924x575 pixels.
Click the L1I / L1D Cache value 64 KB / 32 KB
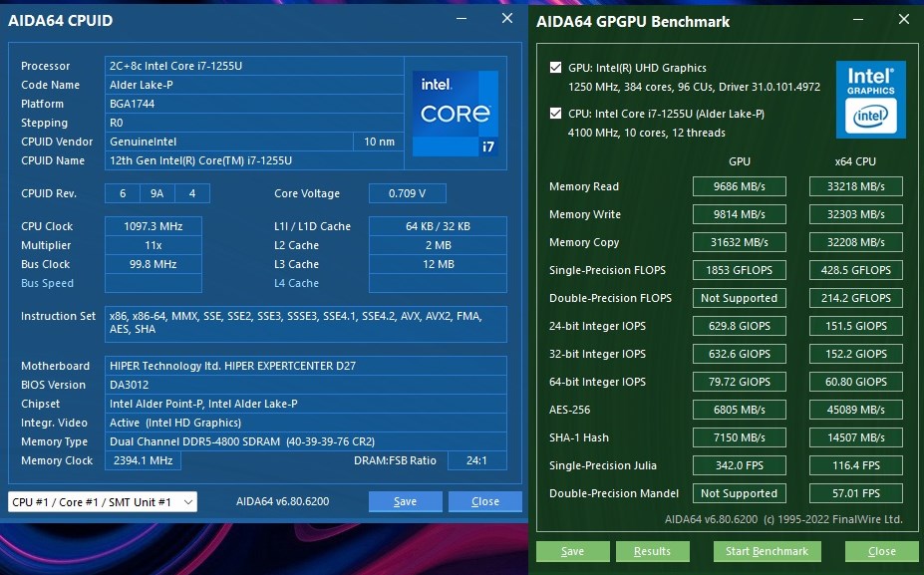coord(438,226)
